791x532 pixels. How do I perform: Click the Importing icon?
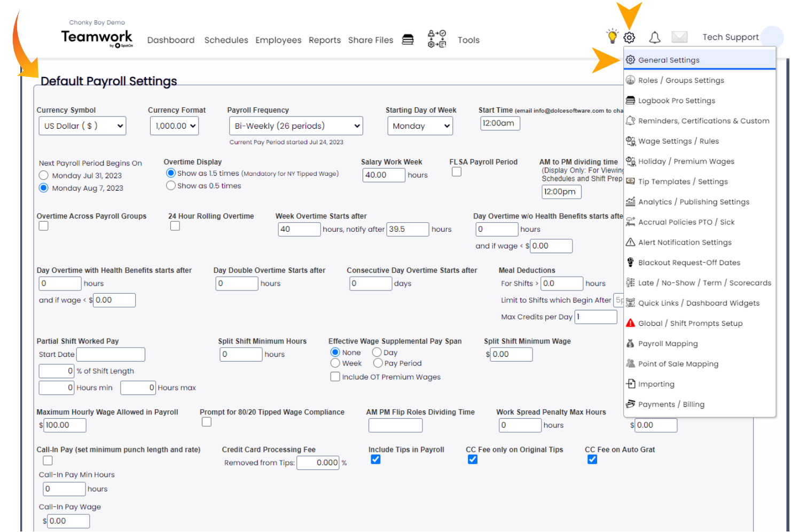(x=630, y=385)
